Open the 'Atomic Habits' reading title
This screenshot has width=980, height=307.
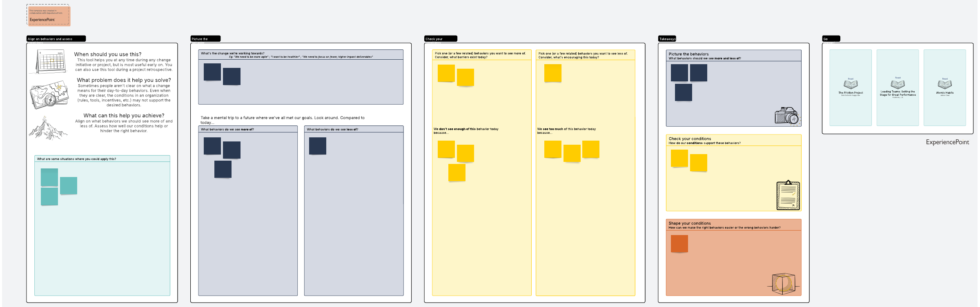[944, 93]
